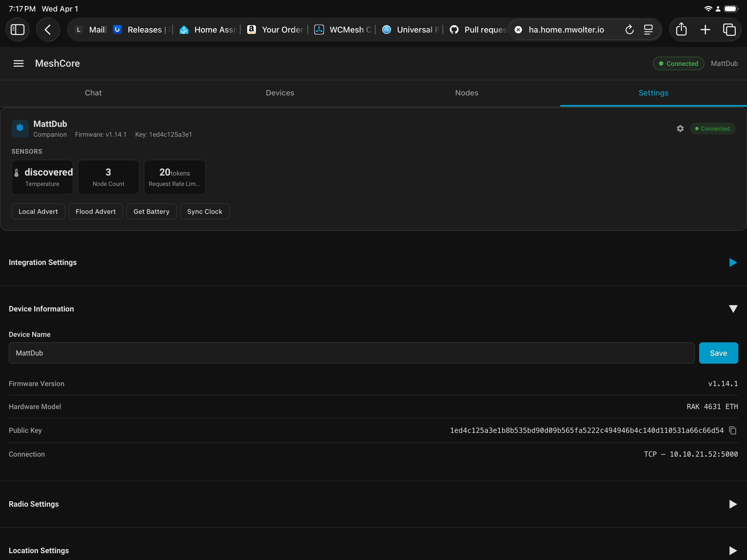
Task: Switch to Universal browser tab
Action: [411, 30]
